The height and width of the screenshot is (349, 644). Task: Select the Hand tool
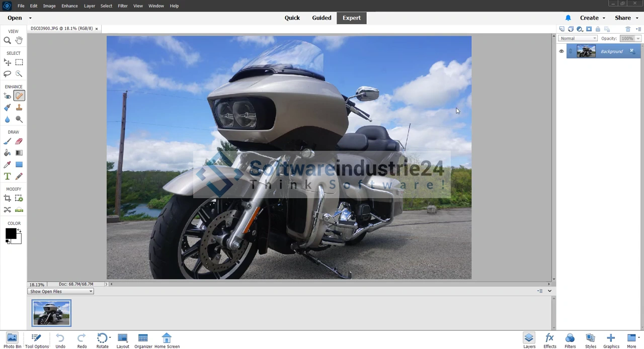19,40
